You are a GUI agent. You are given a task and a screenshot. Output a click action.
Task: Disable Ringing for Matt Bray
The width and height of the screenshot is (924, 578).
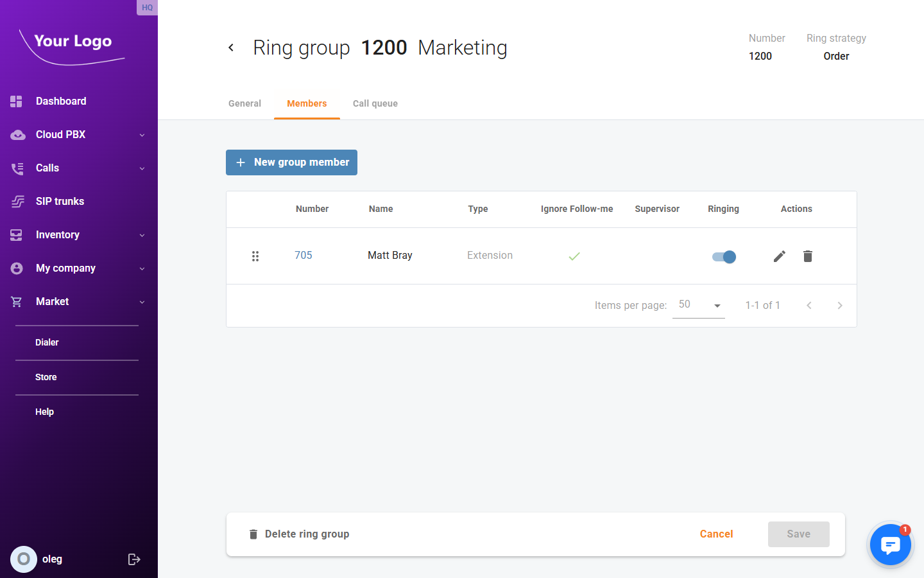point(723,256)
